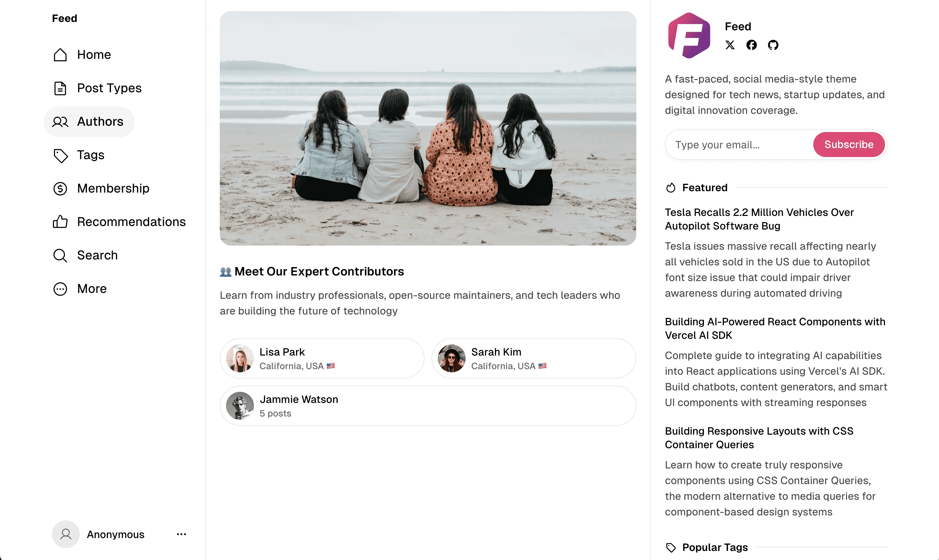Image resolution: width=939 pixels, height=560 pixels.
Task: Click the GitHub icon
Action: pyautogui.click(x=773, y=45)
